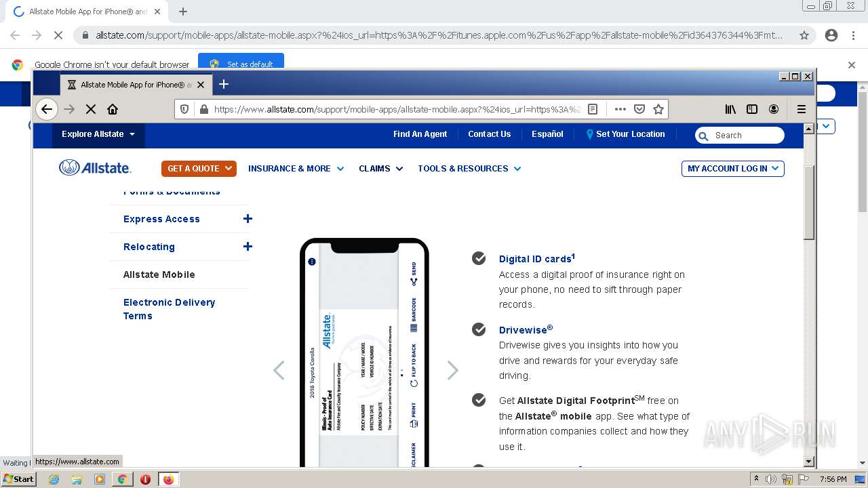Select Allstate Mobile sidebar item

click(x=159, y=274)
